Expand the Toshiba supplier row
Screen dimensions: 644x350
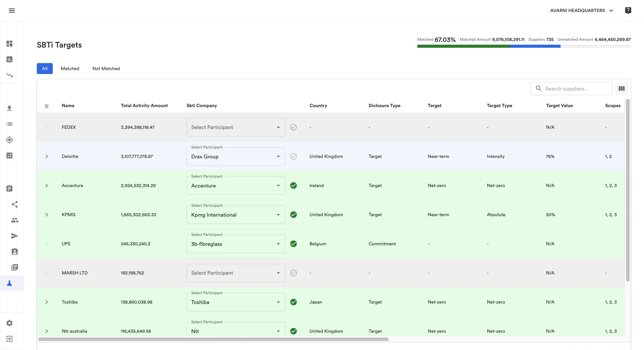point(46,302)
